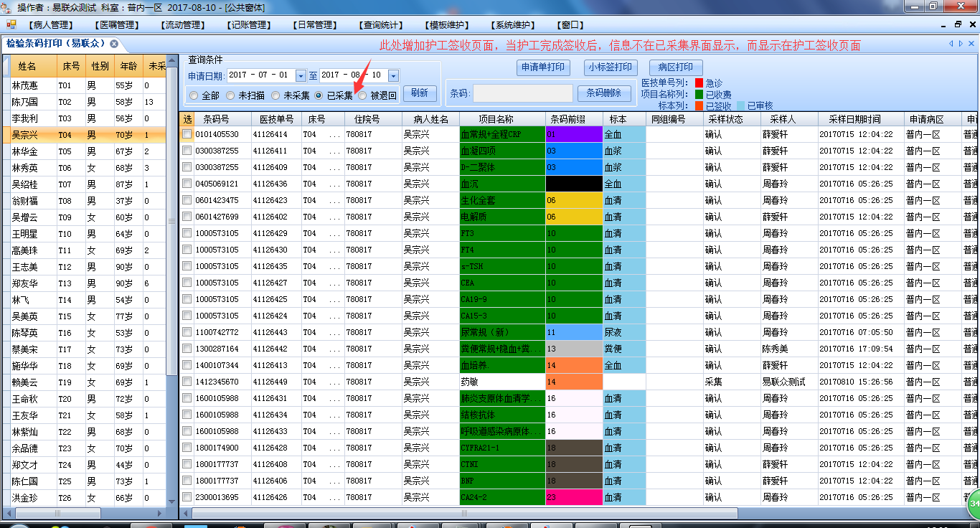Open the 【查询统计】 menu
980x528 pixels.
tap(382, 25)
